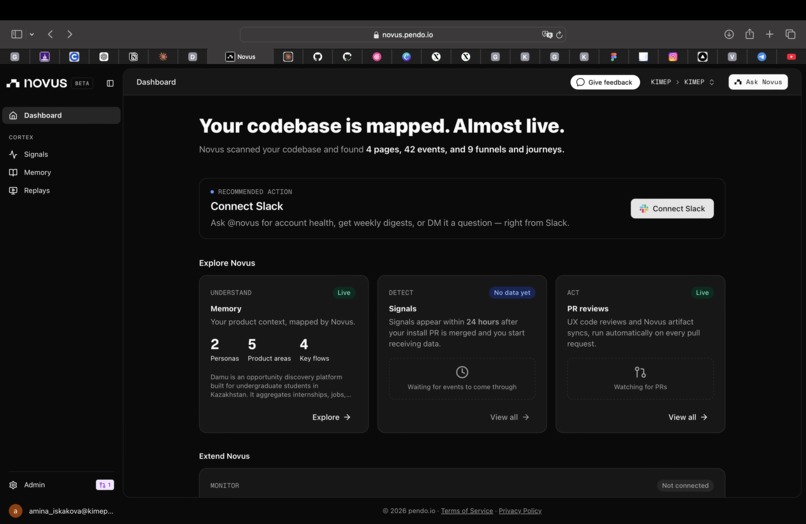Screen dimensions: 806x524
Task: Click the Live badge on PR reviews card
Action: [702, 293]
